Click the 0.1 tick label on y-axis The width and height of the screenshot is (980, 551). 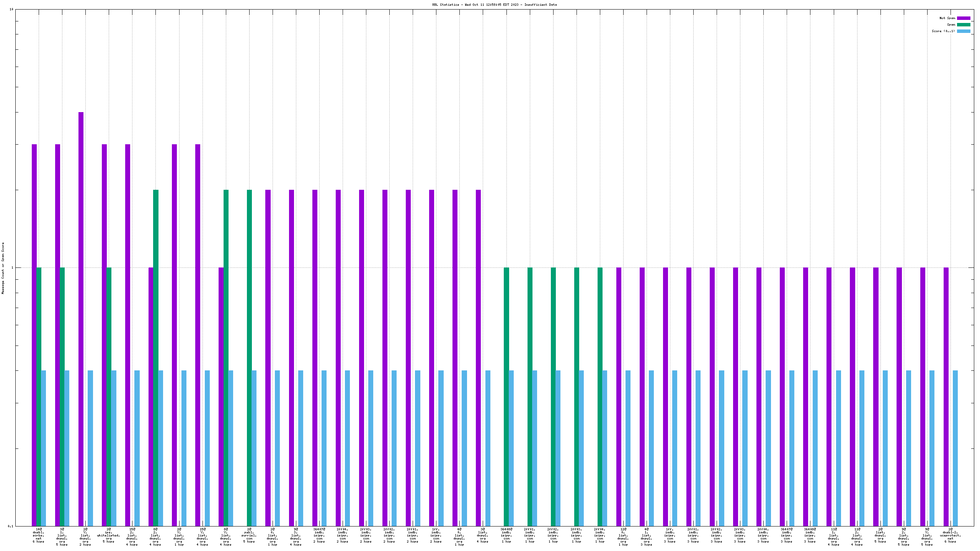click(x=10, y=526)
